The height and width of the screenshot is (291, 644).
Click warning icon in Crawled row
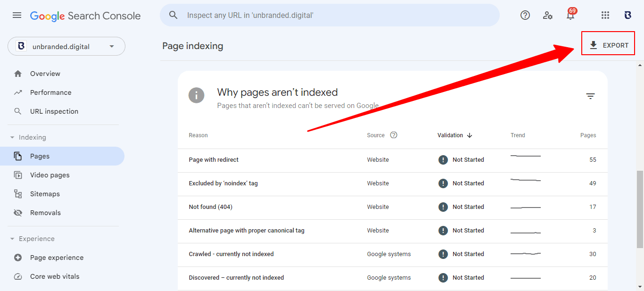pos(443,254)
